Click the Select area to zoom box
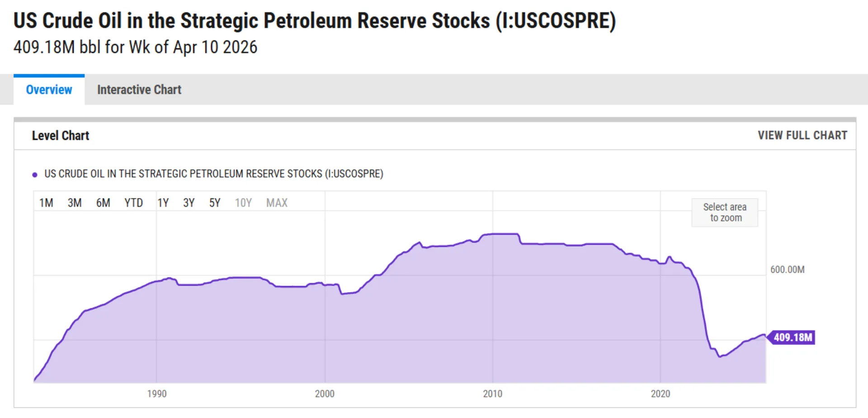The height and width of the screenshot is (418, 868). (725, 212)
